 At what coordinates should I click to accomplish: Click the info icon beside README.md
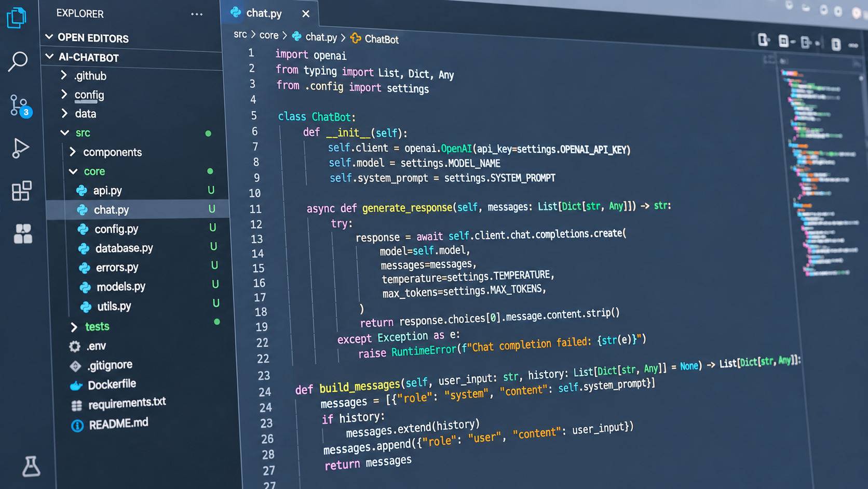coord(77,426)
